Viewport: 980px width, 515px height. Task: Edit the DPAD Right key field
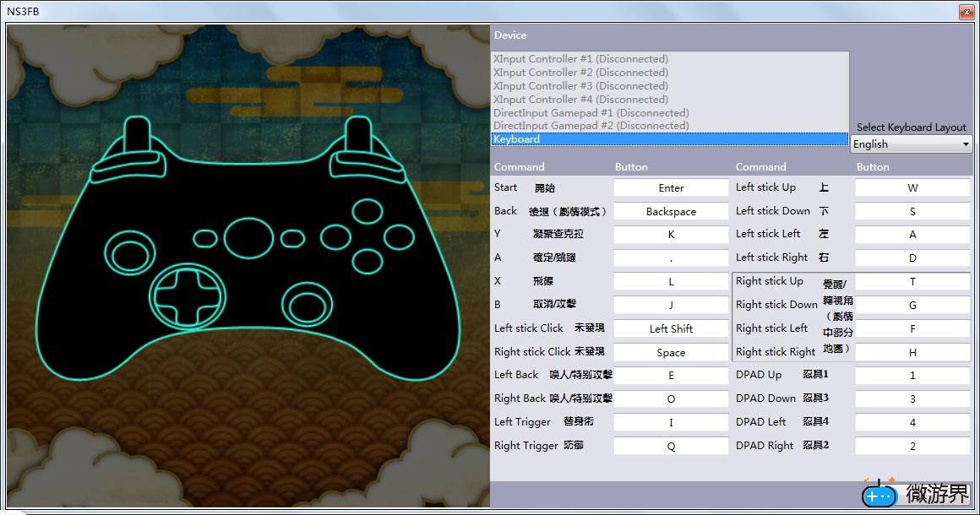pyautogui.click(x=912, y=447)
